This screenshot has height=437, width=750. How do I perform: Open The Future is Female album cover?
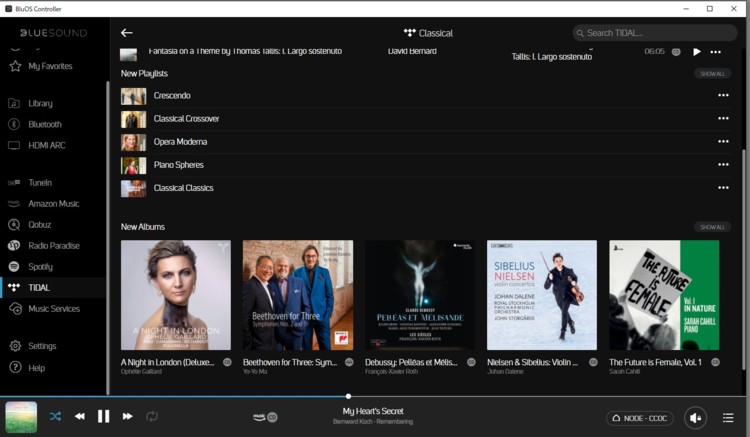pos(664,295)
